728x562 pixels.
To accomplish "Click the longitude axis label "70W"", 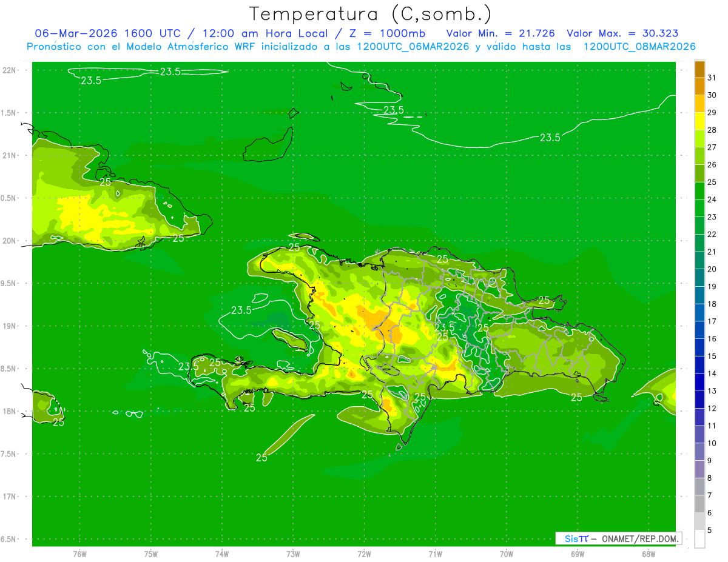I will coord(507,554).
